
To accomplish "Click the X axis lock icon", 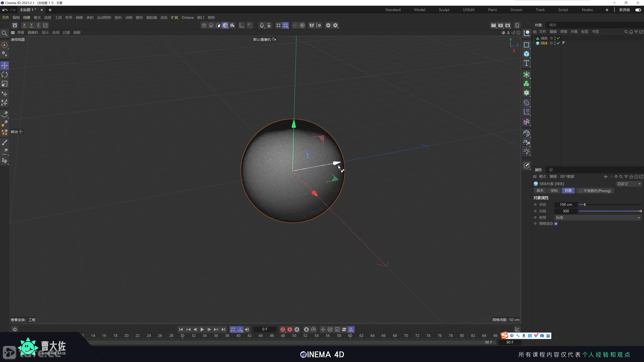I will pos(24,25).
